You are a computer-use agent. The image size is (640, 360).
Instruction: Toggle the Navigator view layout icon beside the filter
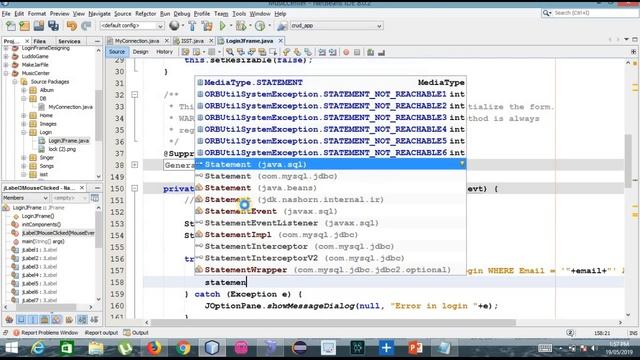tap(95, 198)
